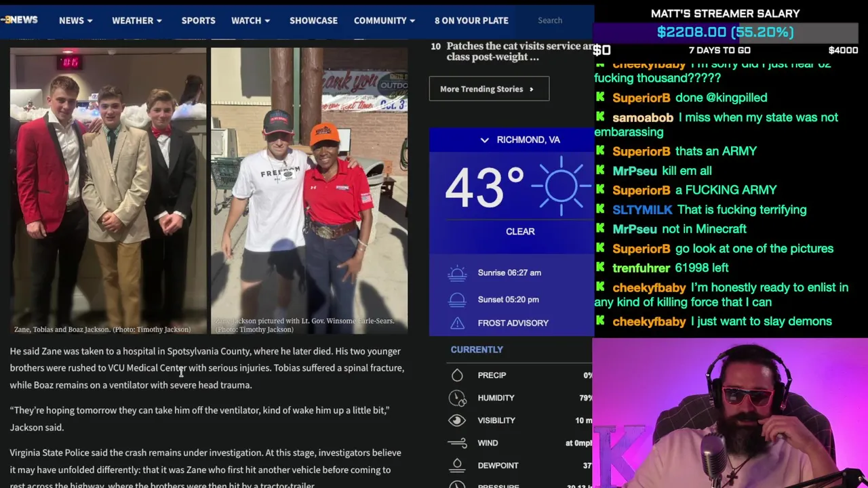Viewport: 868px width, 488px height.
Task: Click the photo caption 'Zane, Tobias and Boaz Jackson'
Action: click(x=102, y=329)
